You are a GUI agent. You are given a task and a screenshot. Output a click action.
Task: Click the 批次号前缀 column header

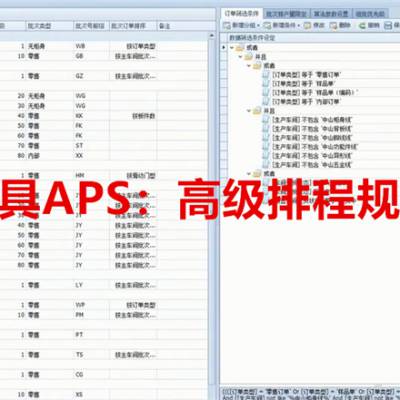pyautogui.click(x=90, y=26)
